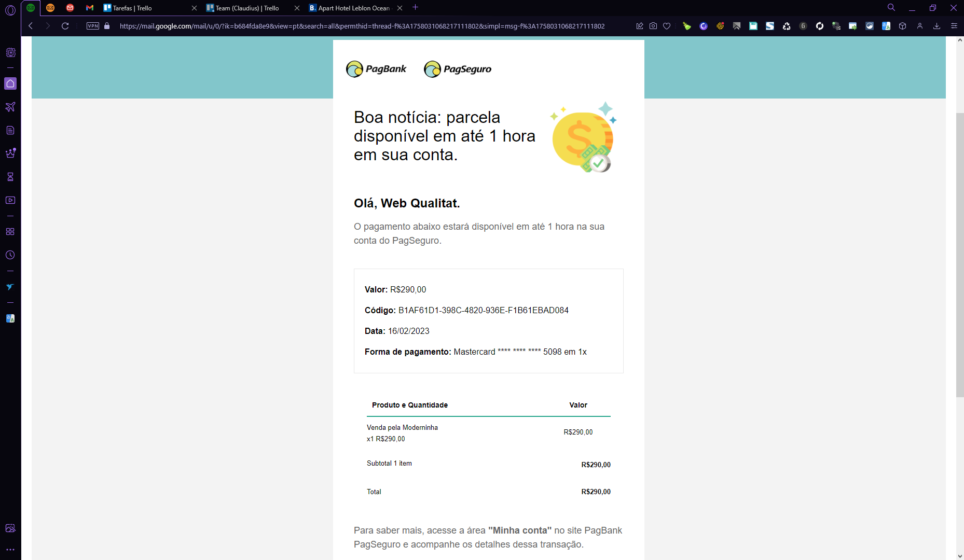Close the Apart Hotel Leblon Ocean tab
This screenshot has width=964, height=560.
coord(400,8)
